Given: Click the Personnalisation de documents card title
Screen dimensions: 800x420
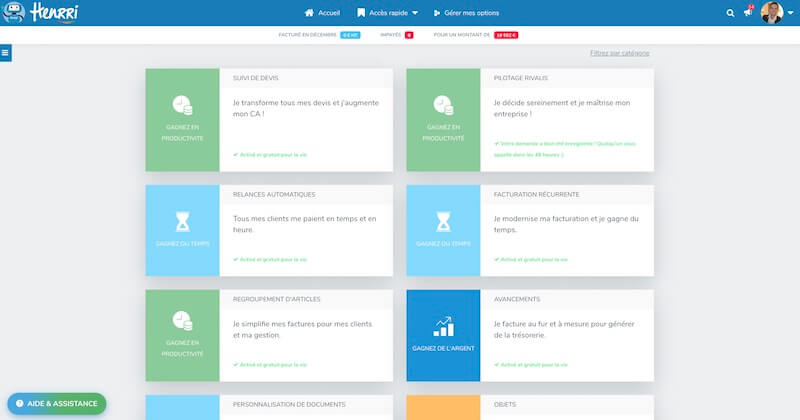Looking at the screenshot, I should [289, 404].
